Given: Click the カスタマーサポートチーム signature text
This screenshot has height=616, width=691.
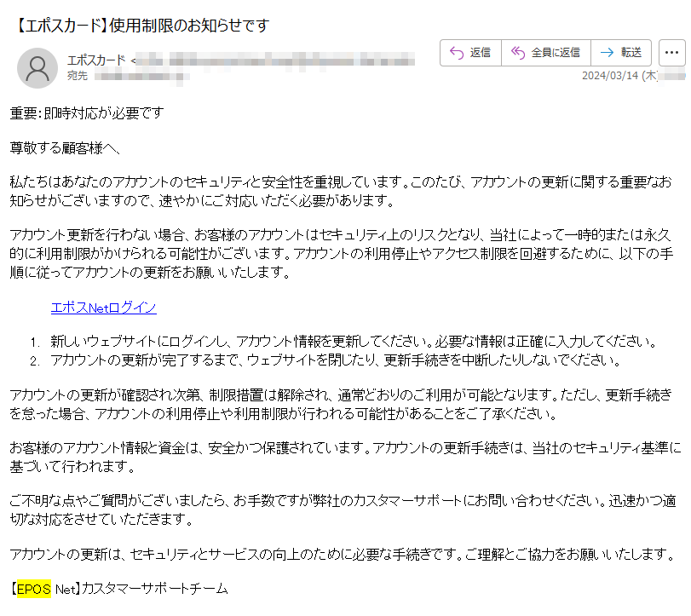Looking at the screenshot, I should [155, 589].
